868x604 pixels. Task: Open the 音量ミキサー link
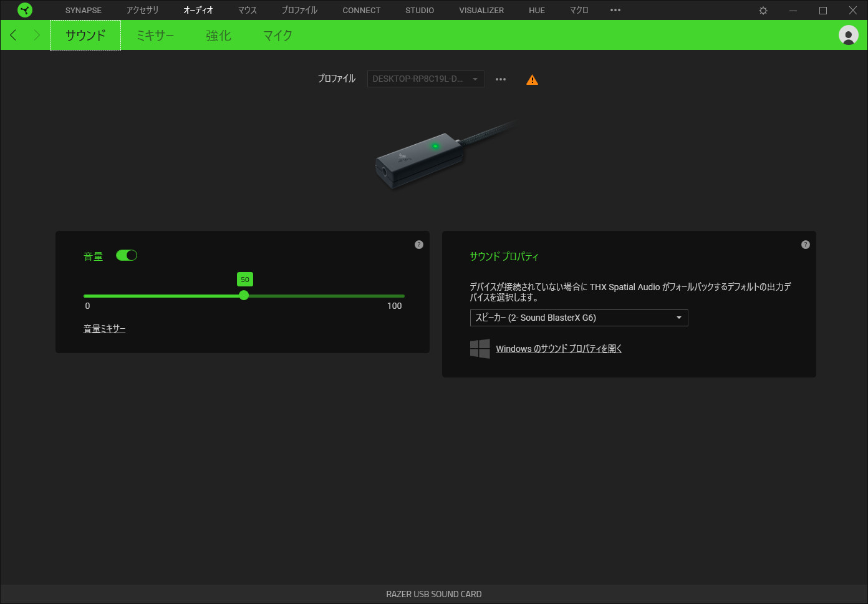coord(105,329)
